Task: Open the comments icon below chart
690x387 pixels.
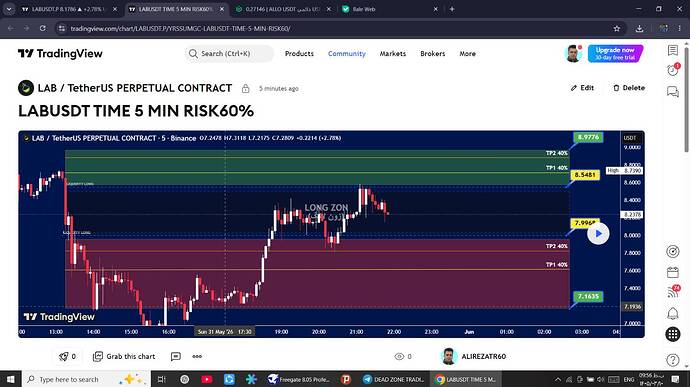Action: click(x=176, y=356)
